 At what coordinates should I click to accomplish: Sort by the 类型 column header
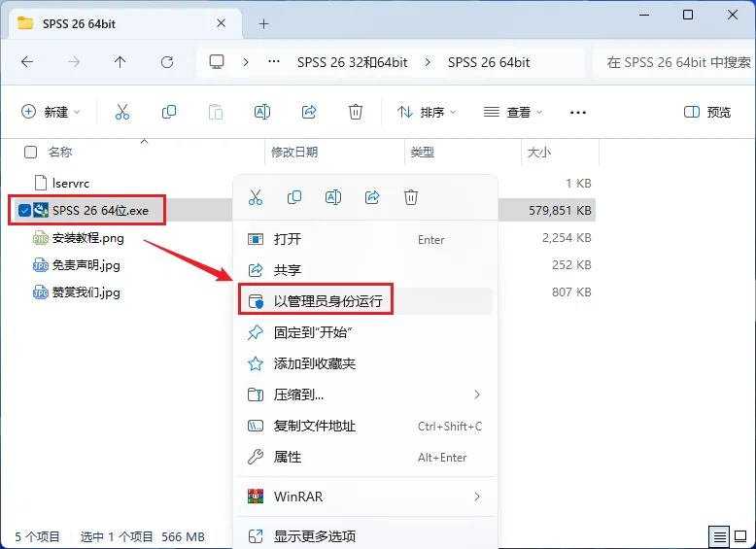point(423,153)
